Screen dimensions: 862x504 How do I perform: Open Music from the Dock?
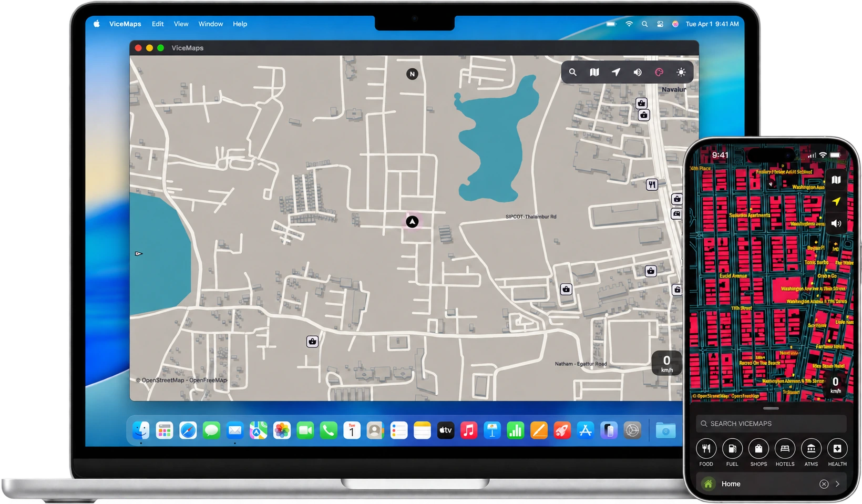click(x=469, y=431)
